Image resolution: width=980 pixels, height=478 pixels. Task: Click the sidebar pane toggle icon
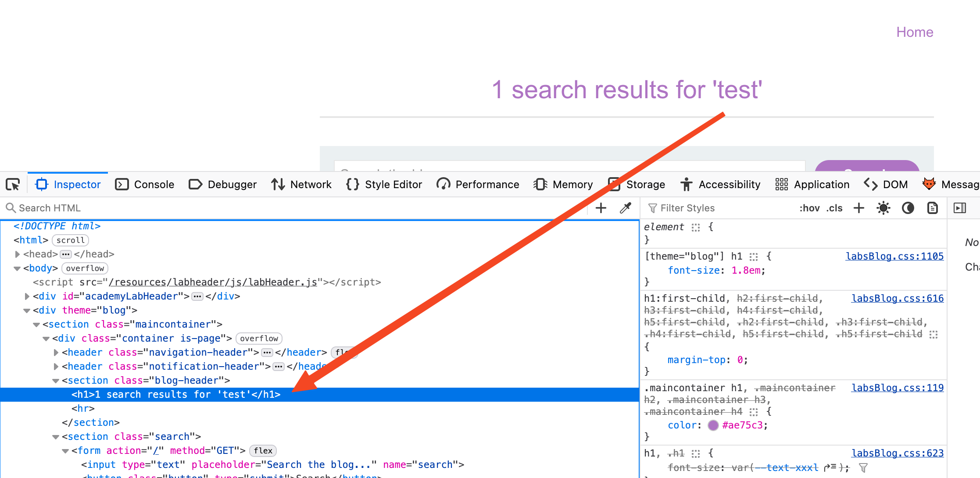960,208
